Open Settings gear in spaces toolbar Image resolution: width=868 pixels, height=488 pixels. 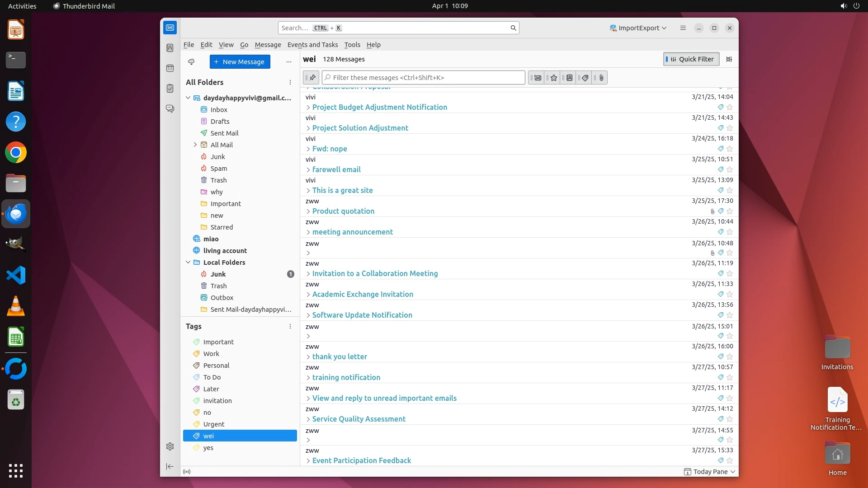coord(170,446)
